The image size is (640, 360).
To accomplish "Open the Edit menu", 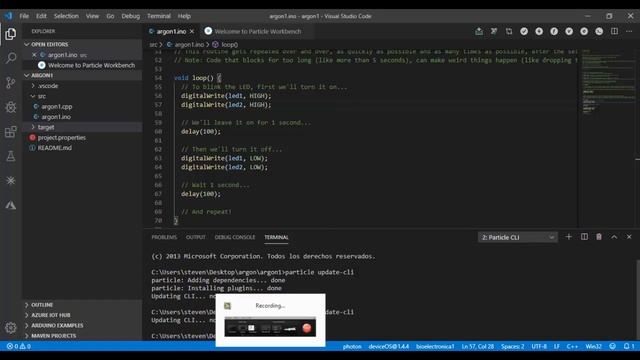I will (41, 16).
